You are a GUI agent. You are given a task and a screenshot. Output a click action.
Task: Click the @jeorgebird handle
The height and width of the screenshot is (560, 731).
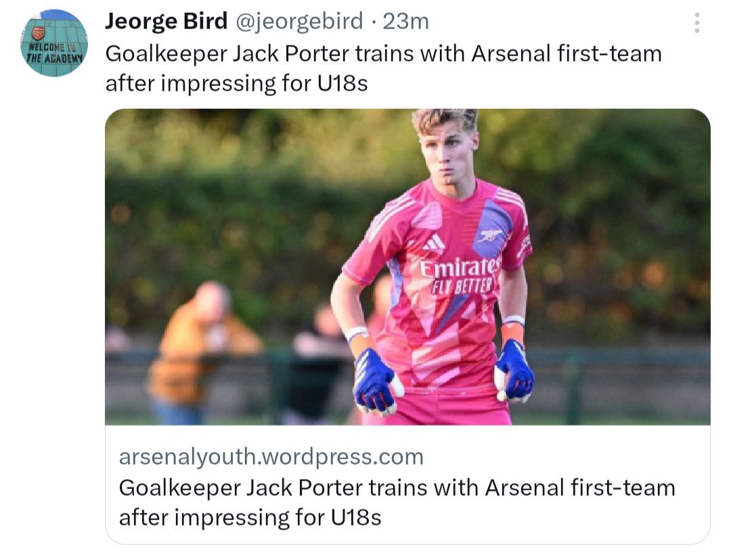298,22
